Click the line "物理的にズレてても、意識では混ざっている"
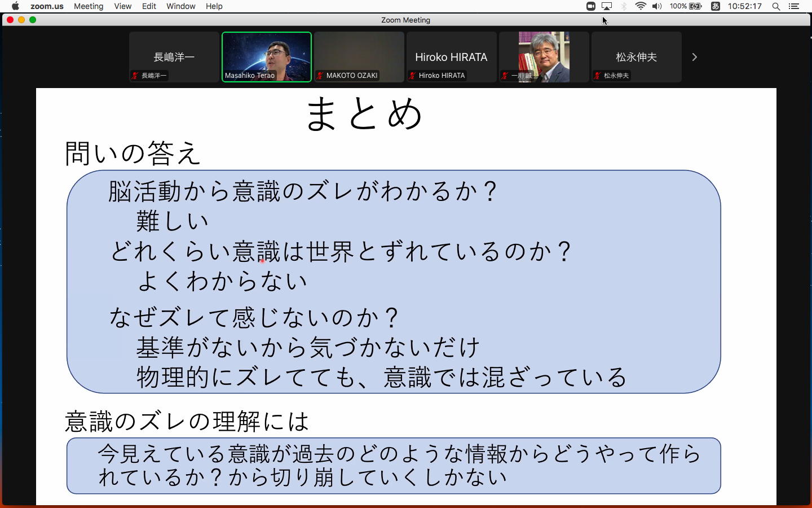812x508 pixels. (x=382, y=377)
